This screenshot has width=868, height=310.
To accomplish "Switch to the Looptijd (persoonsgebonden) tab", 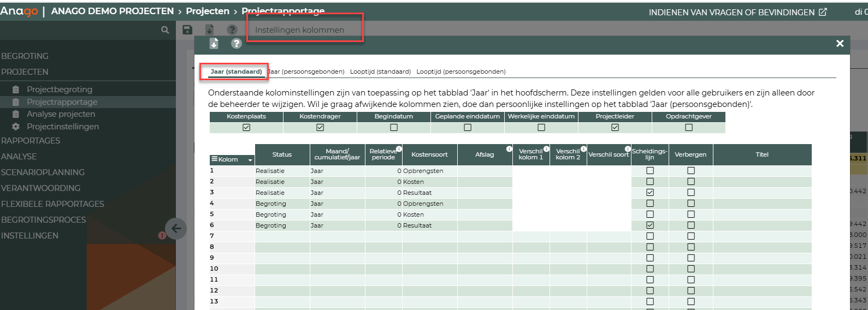I will point(461,71).
